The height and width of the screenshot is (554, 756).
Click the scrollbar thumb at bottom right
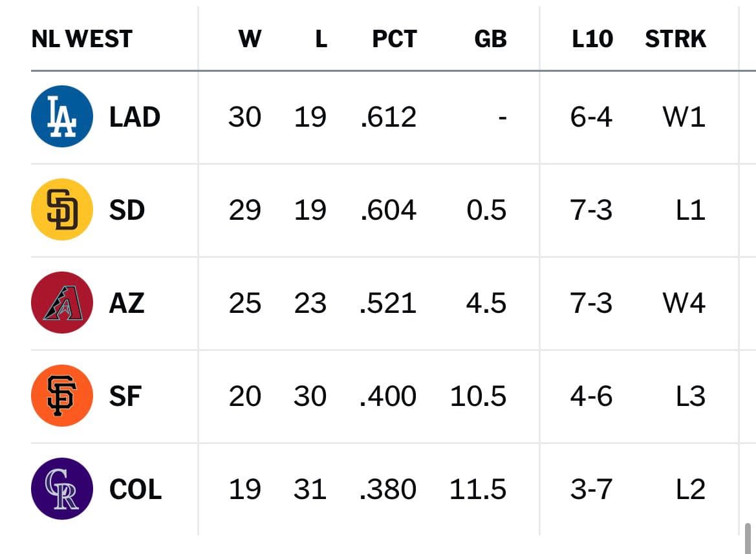[x=748, y=538]
